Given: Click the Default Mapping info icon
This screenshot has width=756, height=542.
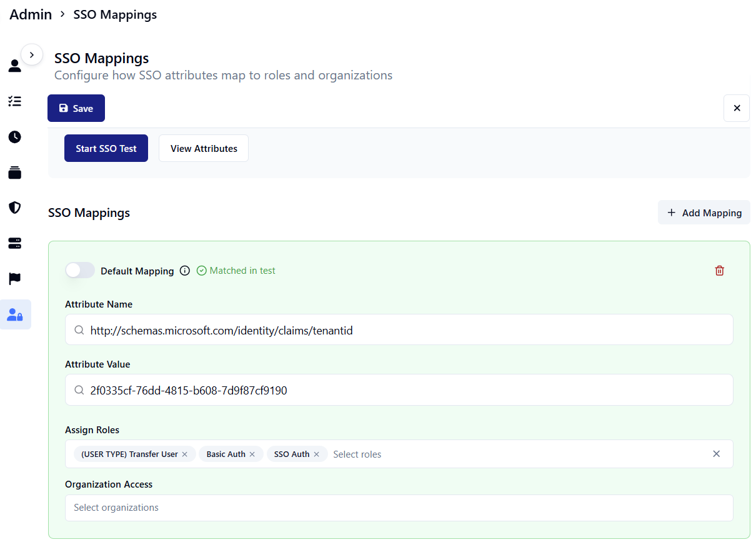Looking at the screenshot, I should pyautogui.click(x=185, y=271).
